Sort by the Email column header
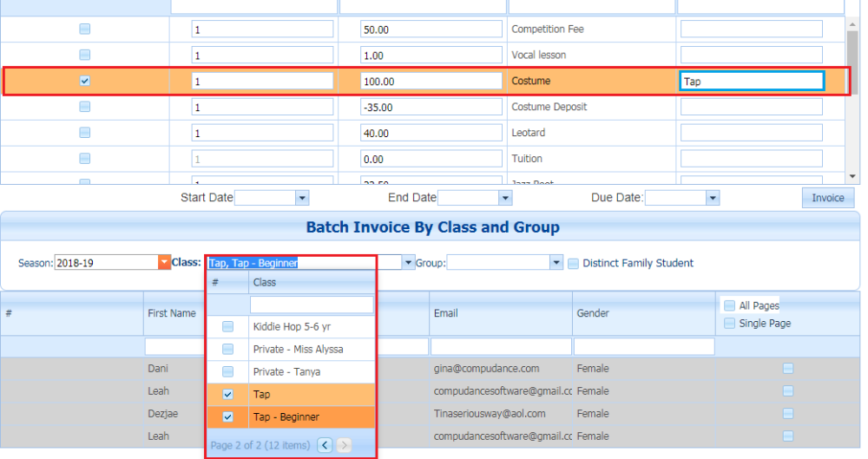868x459 pixels. click(x=445, y=313)
